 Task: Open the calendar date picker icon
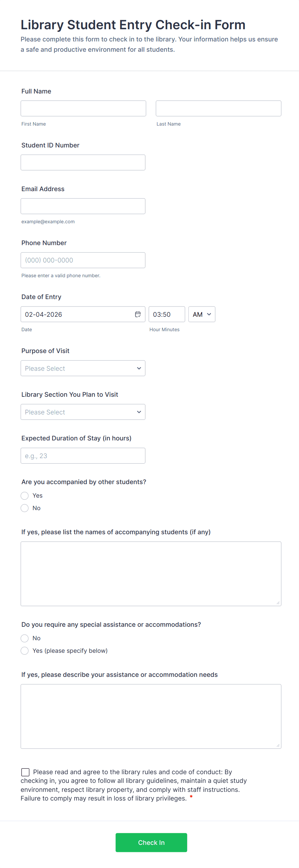click(138, 314)
